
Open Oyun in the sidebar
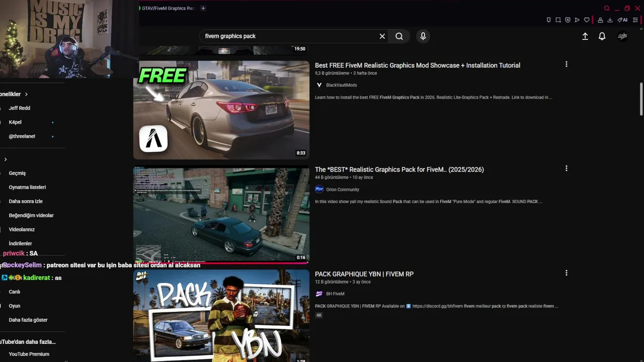pos(15,306)
